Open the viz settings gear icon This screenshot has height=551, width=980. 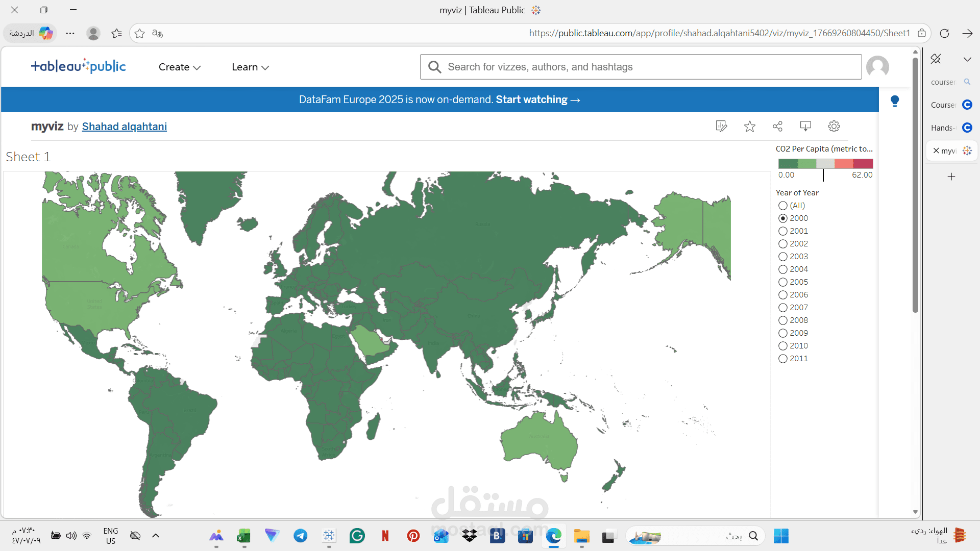tap(834, 126)
